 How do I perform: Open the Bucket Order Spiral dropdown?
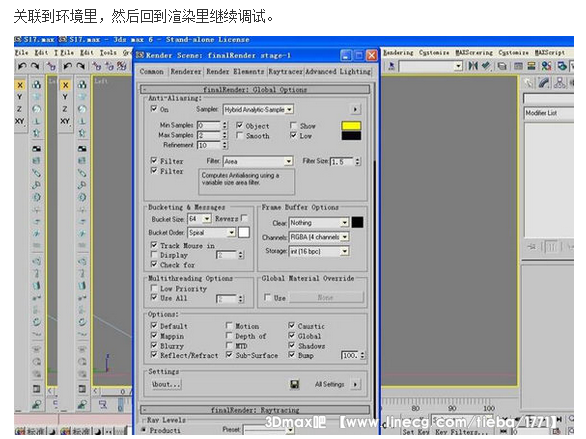click(211, 233)
